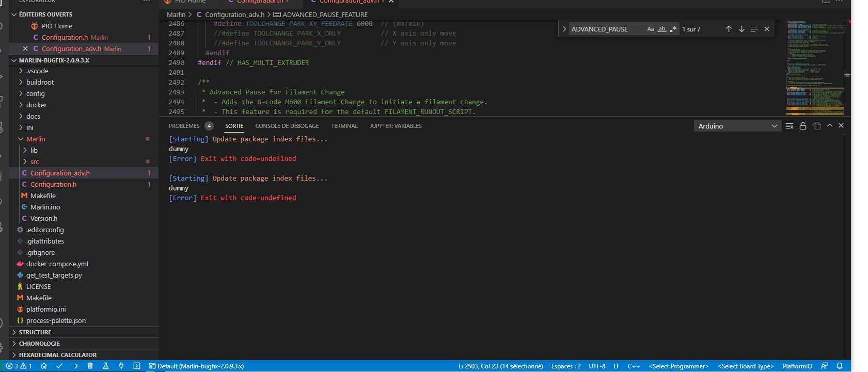Run PlatformIO Test flask icon
Viewport: 868px width, 372px height.
(x=106, y=366)
